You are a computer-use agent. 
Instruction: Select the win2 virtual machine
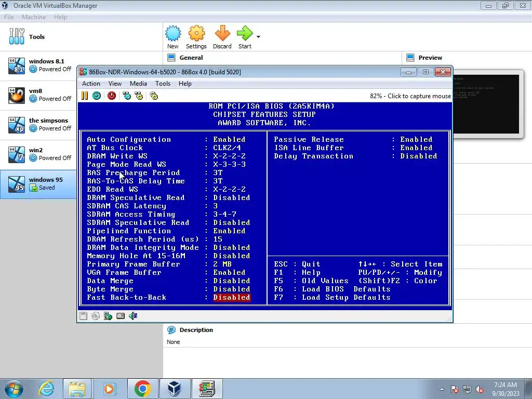(38, 154)
